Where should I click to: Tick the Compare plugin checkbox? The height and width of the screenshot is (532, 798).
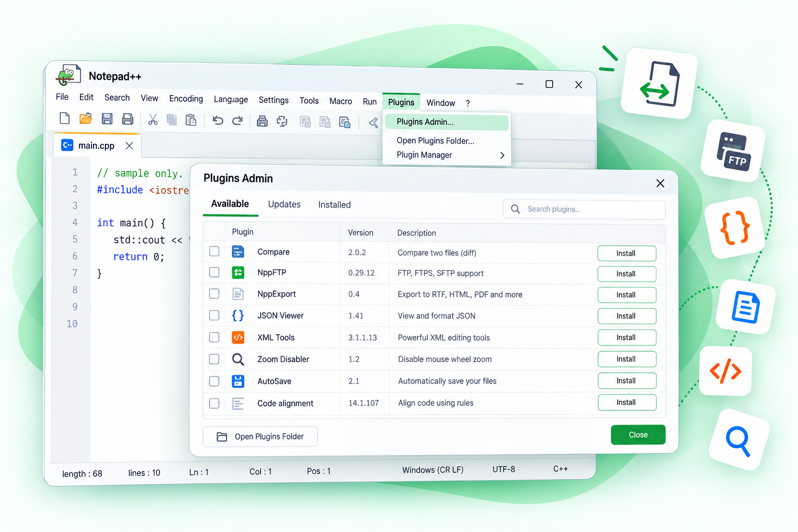214,251
